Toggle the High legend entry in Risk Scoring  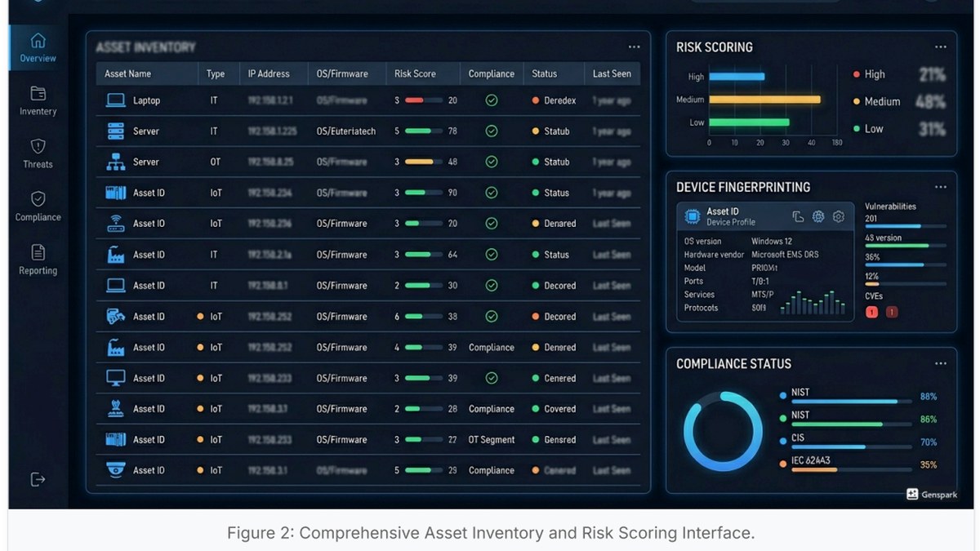point(870,74)
